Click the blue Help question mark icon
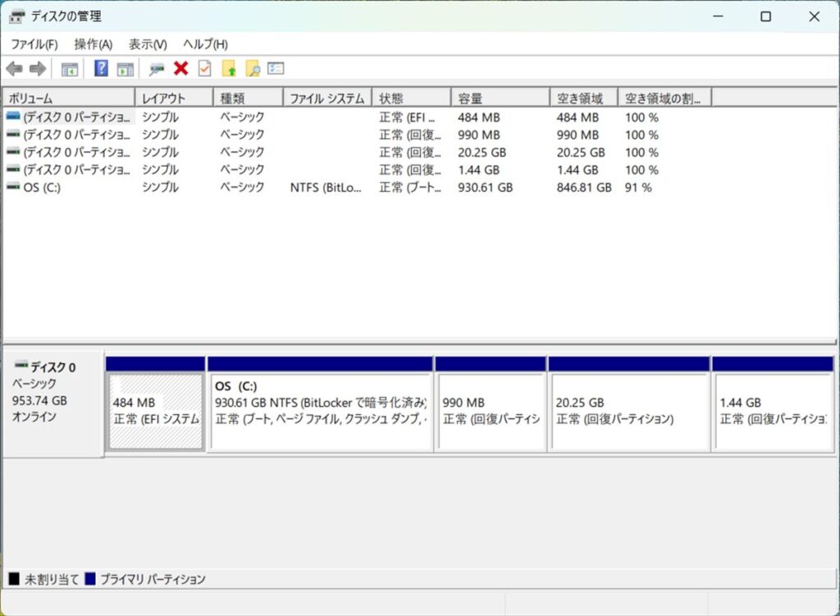The image size is (840, 616). [x=101, y=69]
